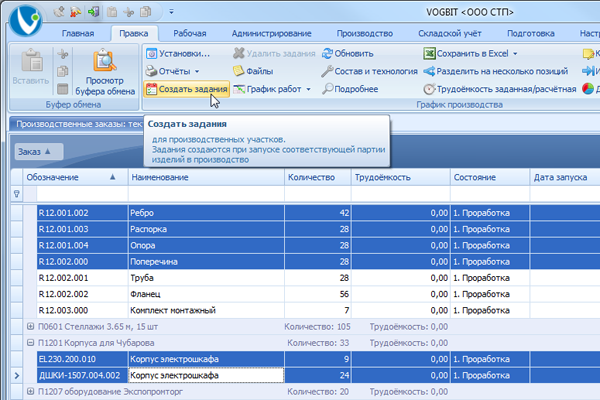Click Установки in the ribbon
Screen dimensions: 600x400
[x=178, y=53]
